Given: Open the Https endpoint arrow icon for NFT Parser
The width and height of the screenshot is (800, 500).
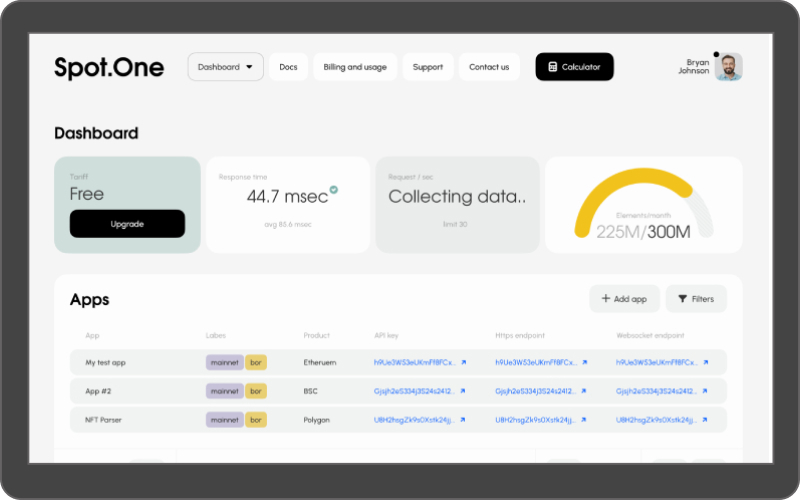Looking at the screenshot, I should pos(584,420).
